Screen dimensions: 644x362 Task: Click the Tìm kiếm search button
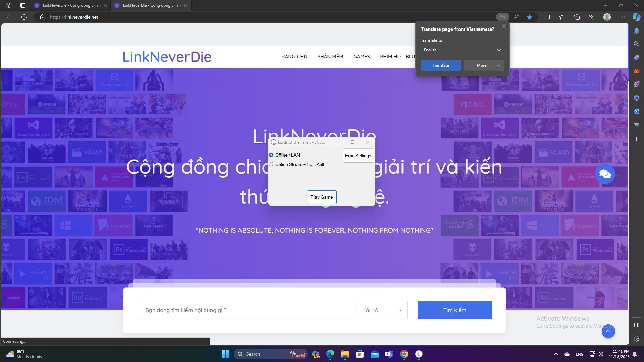click(454, 310)
